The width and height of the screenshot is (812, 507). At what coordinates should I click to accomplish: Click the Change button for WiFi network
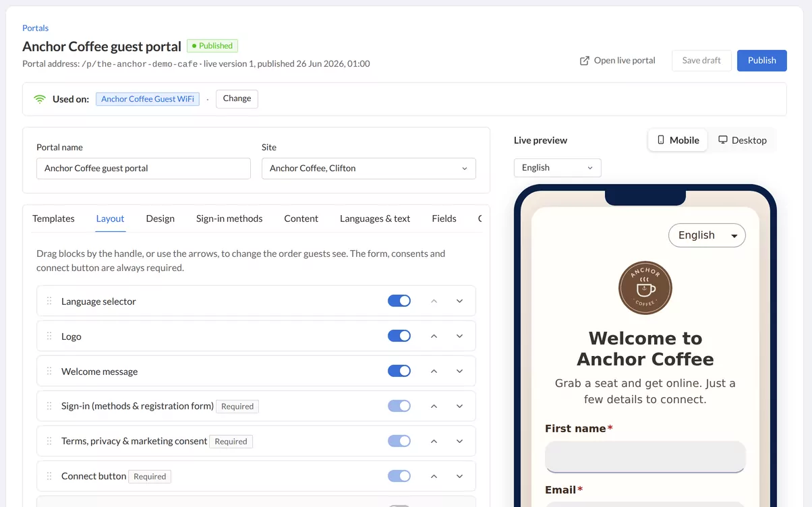[237, 98]
